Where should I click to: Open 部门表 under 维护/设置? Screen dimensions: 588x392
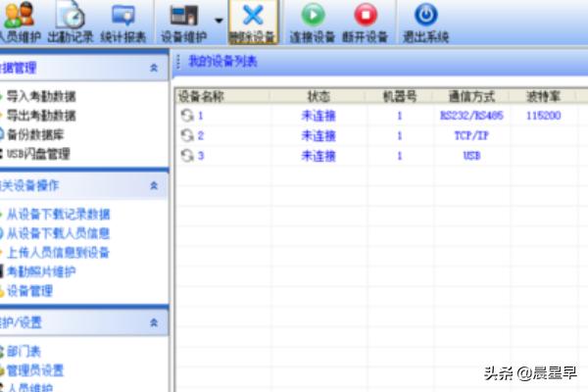click(x=24, y=351)
